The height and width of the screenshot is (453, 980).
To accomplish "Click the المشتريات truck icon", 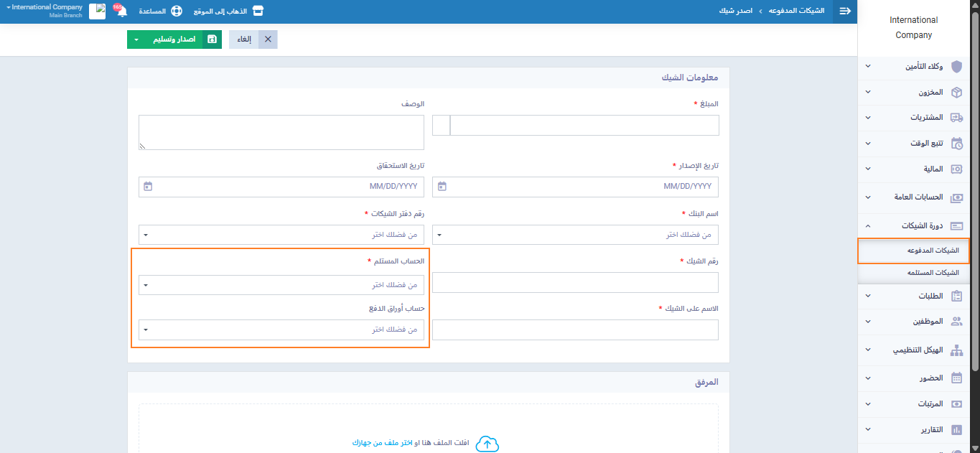I will click(x=956, y=117).
